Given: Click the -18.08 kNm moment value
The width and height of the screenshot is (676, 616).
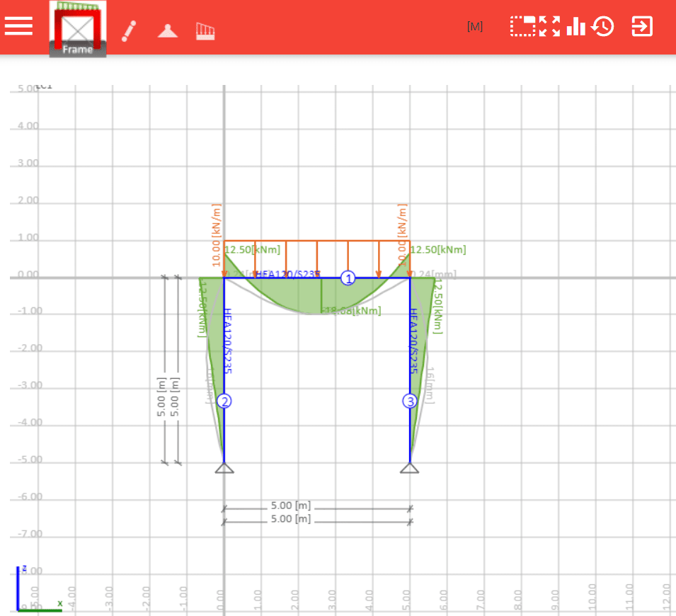Looking at the screenshot, I should pyautogui.click(x=350, y=310).
